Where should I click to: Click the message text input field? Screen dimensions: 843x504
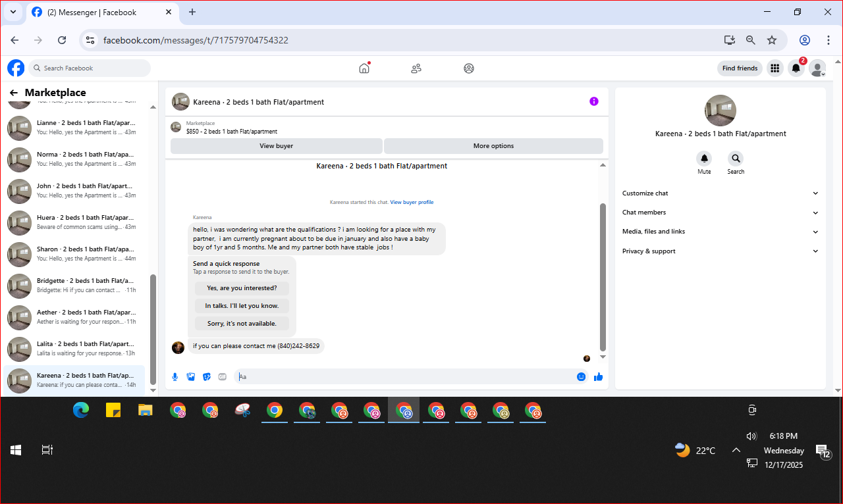[x=405, y=377]
